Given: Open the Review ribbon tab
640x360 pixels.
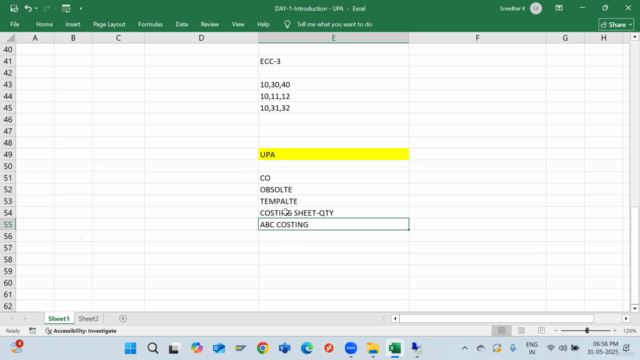Looking at the screenshot, I should tap(210, 24).
